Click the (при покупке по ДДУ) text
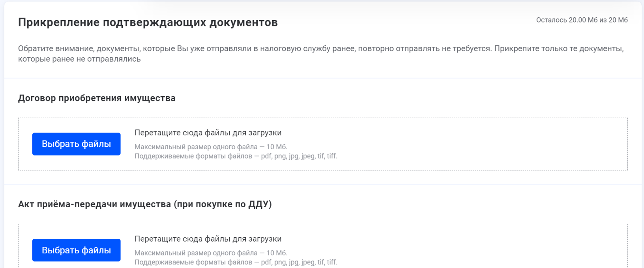Viewport: 644px width, 268px height. 223,204
